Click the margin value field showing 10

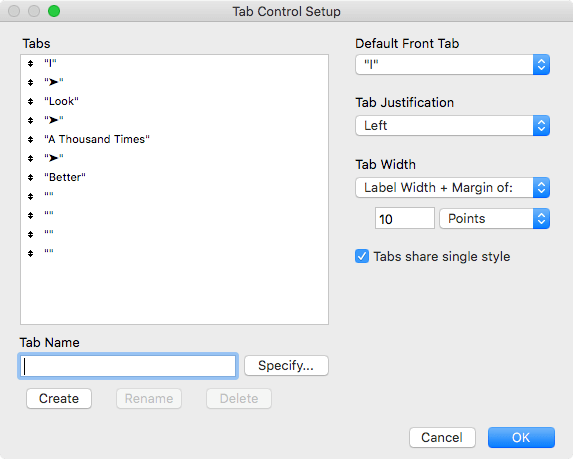[x=405, y=219]
